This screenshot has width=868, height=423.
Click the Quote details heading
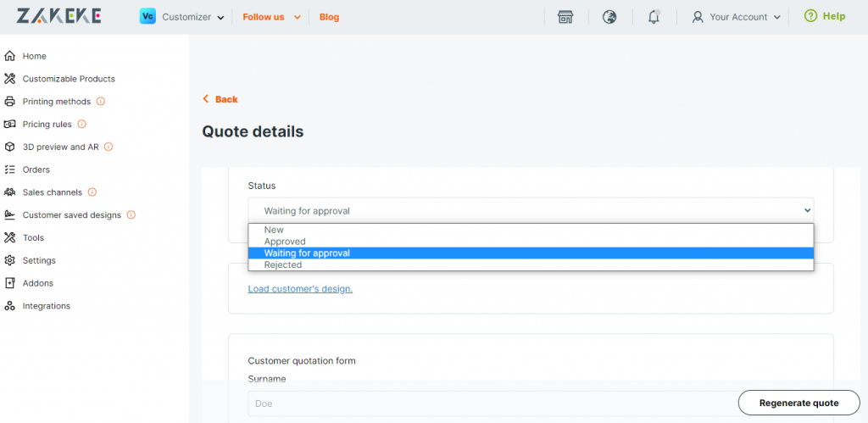253,131
